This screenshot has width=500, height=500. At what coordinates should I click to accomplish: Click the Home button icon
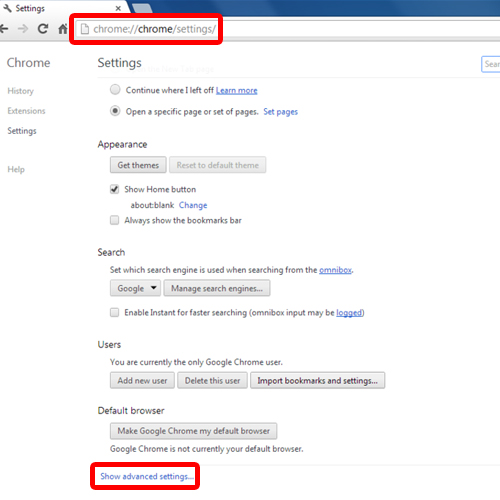62,29
